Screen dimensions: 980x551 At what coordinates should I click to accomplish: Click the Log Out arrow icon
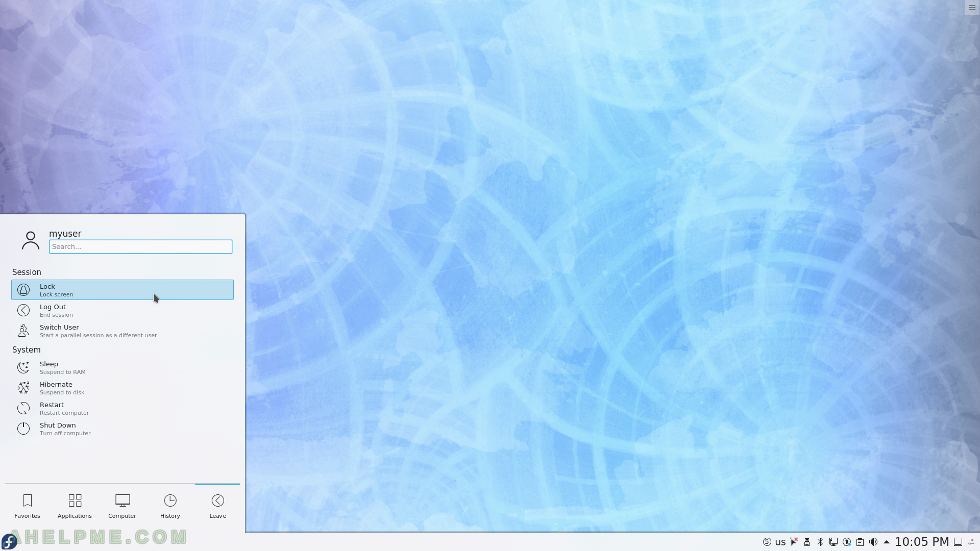coord(23,310)
